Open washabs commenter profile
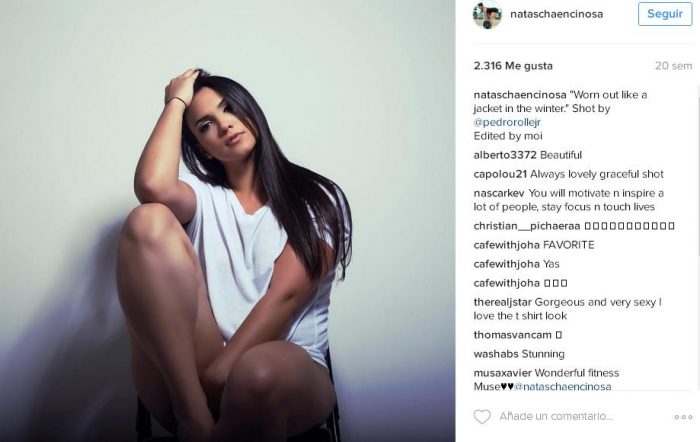Screen dimensions: 700x442 (496, 354)
